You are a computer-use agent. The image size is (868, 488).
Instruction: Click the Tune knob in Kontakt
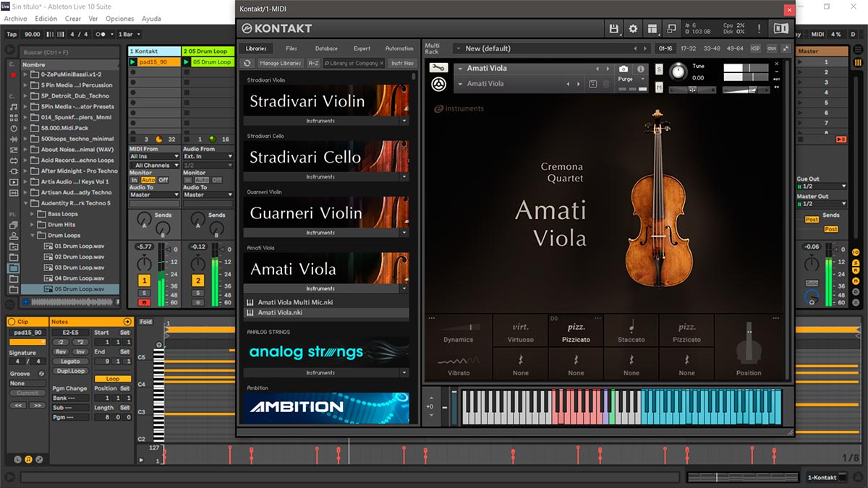tap(678, 72)
